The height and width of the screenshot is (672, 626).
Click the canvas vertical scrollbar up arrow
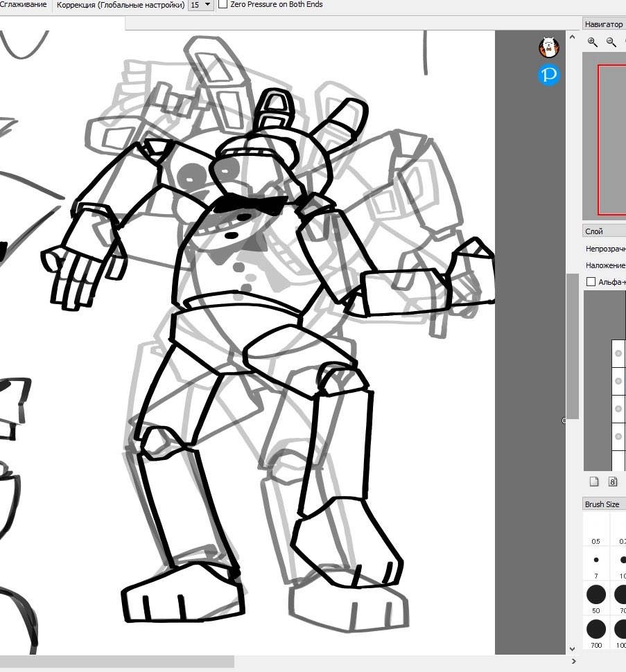click(573, 37)
